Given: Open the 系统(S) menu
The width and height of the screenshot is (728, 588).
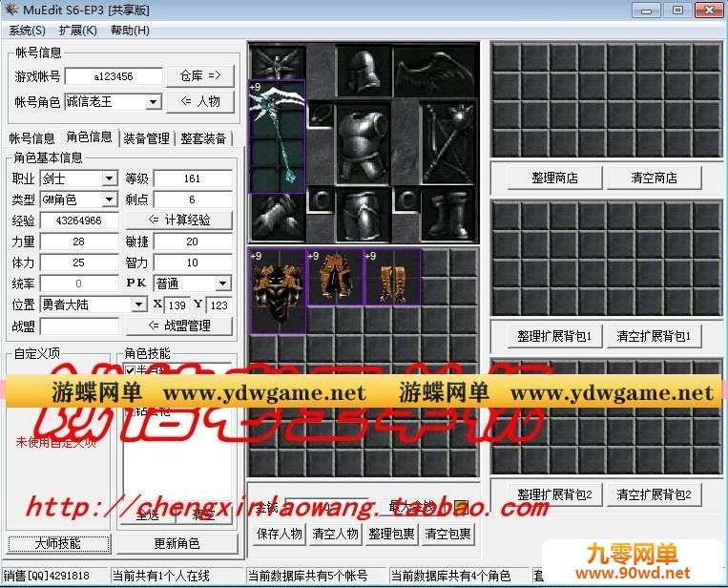Looking at the screenshot, I should coord(28,31).
